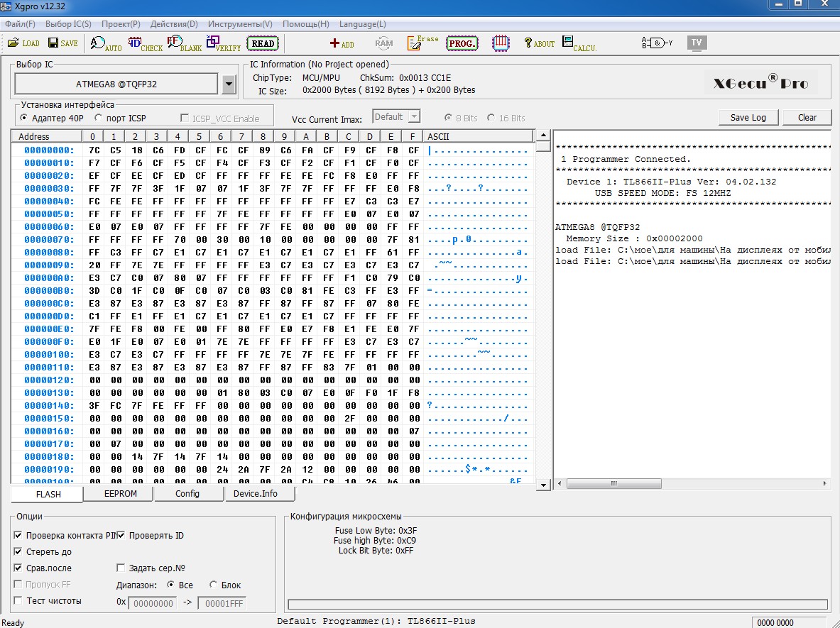The width and height of the screenshot is (840, 628).
Task: Open the IC selection dropdown arrow
Action: 229,84
